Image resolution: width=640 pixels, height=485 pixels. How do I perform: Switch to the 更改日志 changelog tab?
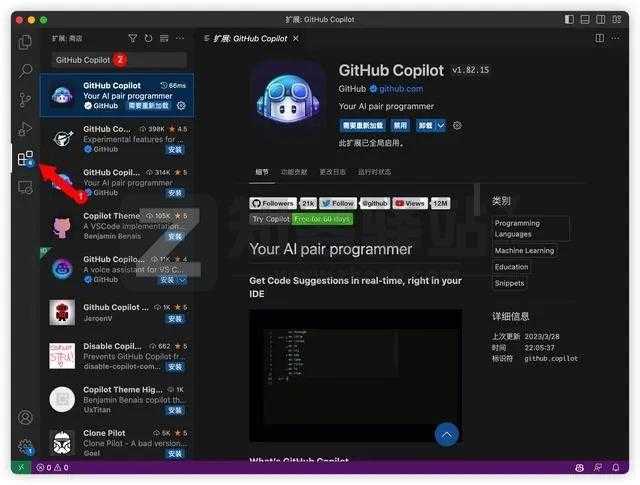[332, 172]
